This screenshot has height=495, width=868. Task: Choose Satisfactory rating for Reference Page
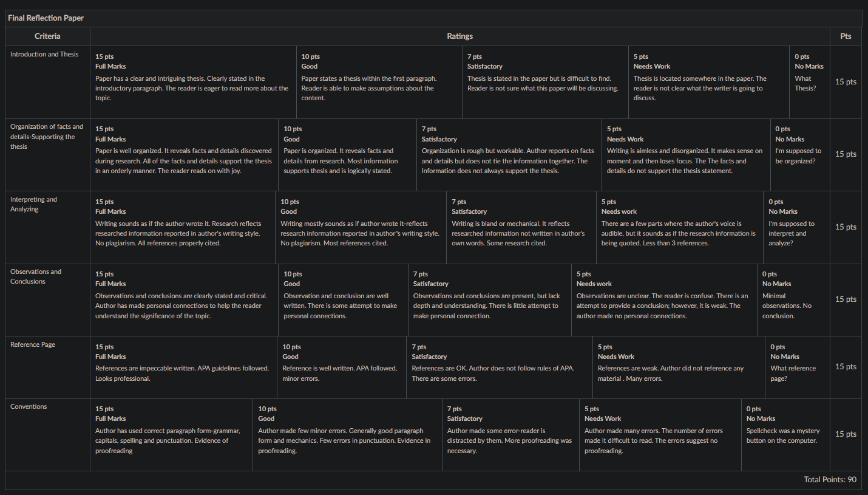pos(500,367)
